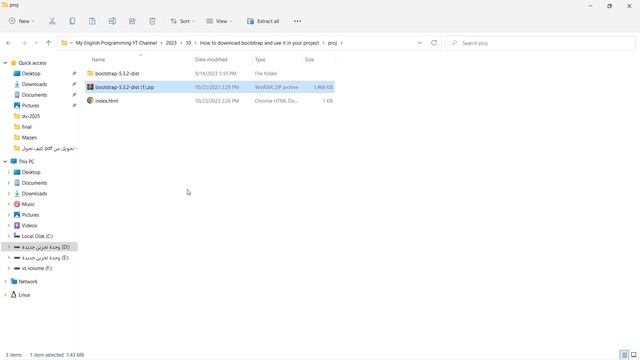Expand the Network node
Image resolution: width=640 pixels, height=360 pixels.
(x=5, y=282)
